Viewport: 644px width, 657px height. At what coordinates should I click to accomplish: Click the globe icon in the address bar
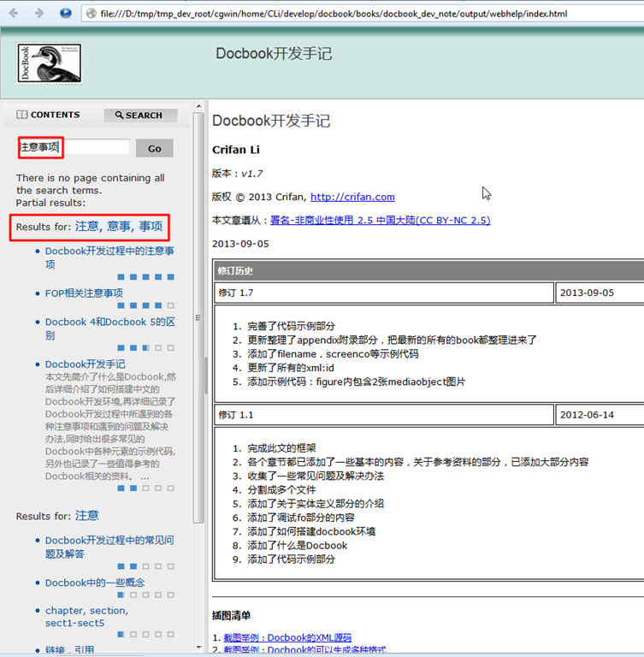click(91, 14)
